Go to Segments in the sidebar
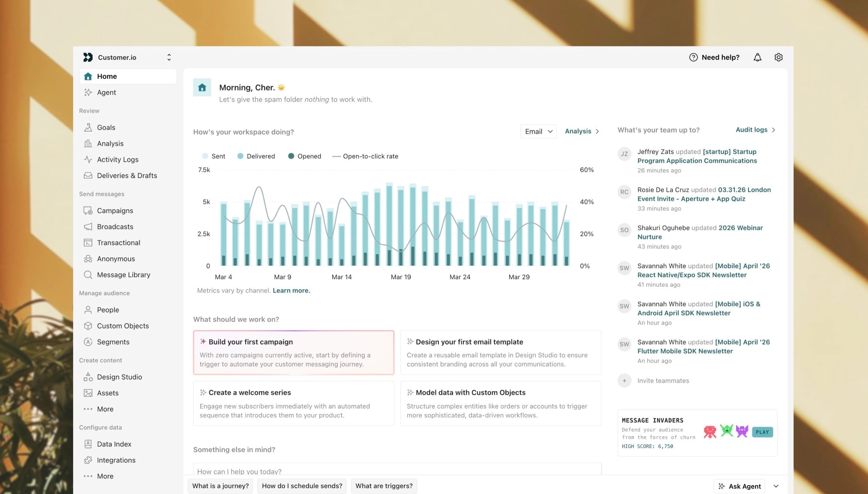The height and width of the screenshot is (494, 868). (x=113, y=342)
